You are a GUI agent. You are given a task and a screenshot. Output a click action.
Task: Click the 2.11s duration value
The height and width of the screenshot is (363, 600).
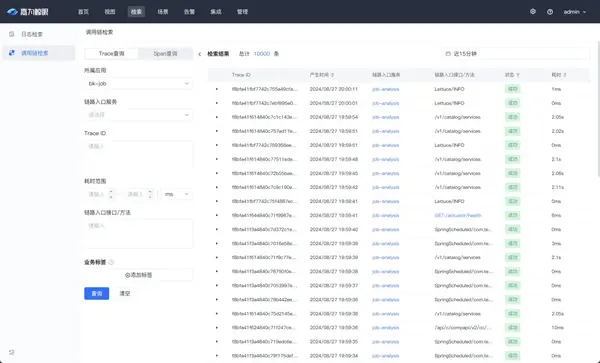coord(558,187)
